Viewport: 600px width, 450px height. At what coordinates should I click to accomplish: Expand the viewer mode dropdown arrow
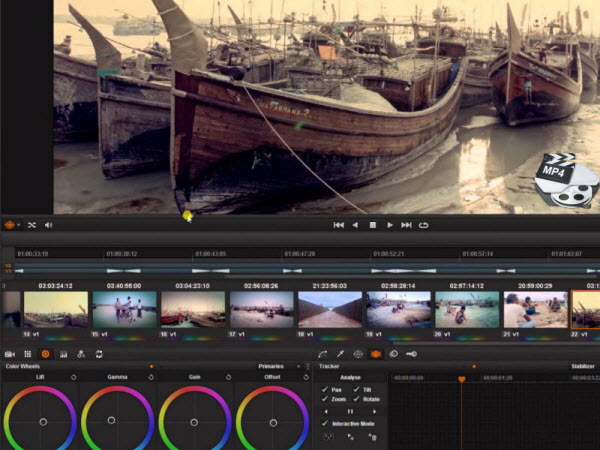coord(18,225)
